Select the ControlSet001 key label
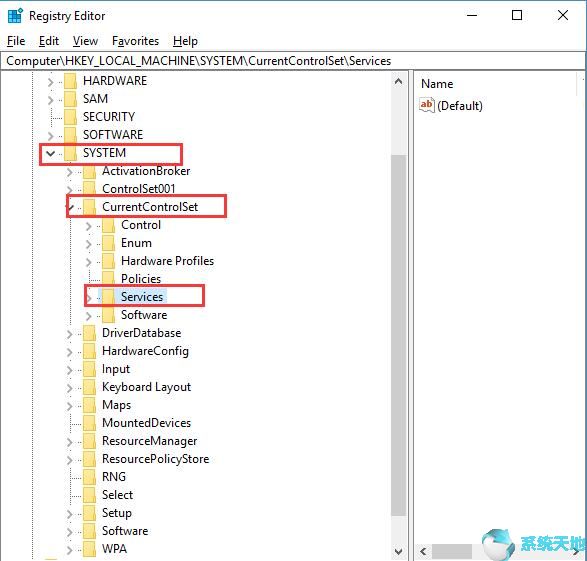The image size is (587, 561). point(139,189)
